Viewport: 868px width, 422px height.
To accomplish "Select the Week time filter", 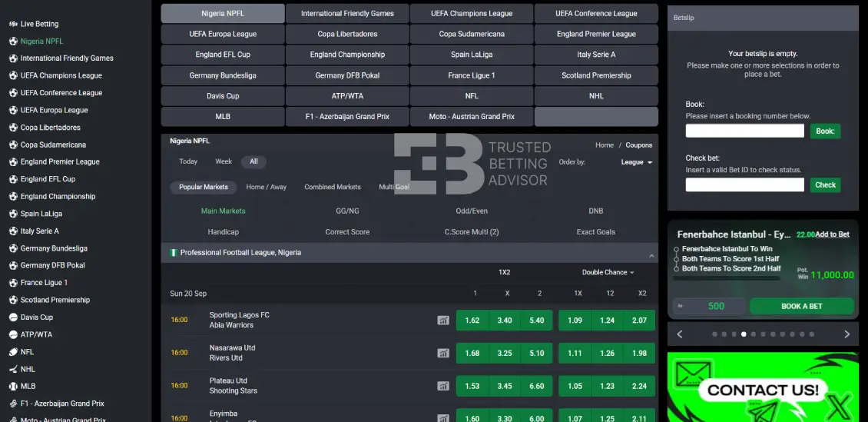I will point(224,161).
